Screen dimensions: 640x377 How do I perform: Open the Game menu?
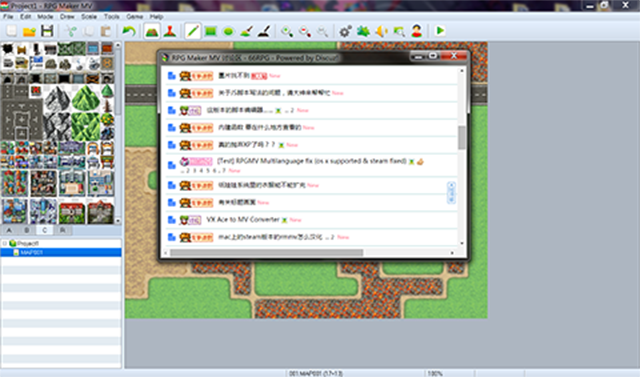point(134,17)
